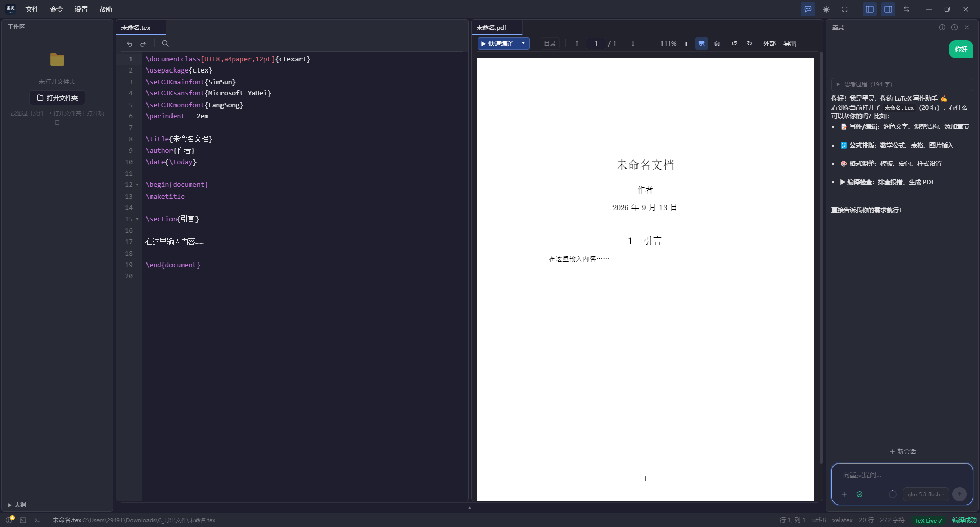This screenshot has height=527, width=980.
Task: Click the PDF preview vertical scrollbar
Action: pos(821,257)
